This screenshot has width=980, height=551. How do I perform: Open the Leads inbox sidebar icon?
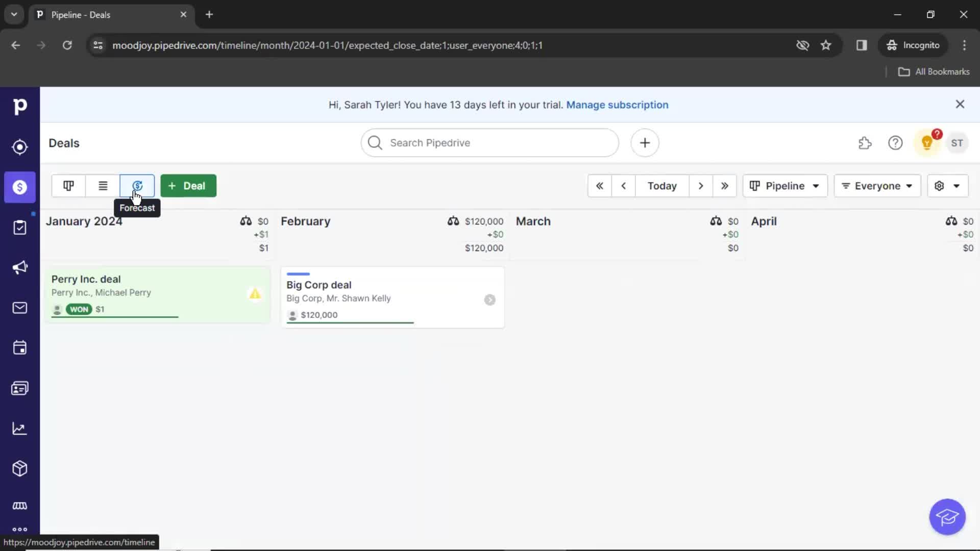(x=19, y=146)
